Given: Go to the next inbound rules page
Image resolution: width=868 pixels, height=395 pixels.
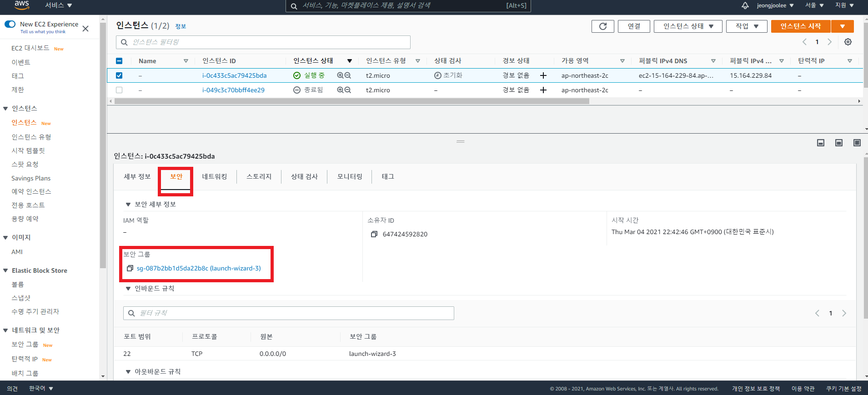Looking at the screenshot, I should [x=844, y=313].
